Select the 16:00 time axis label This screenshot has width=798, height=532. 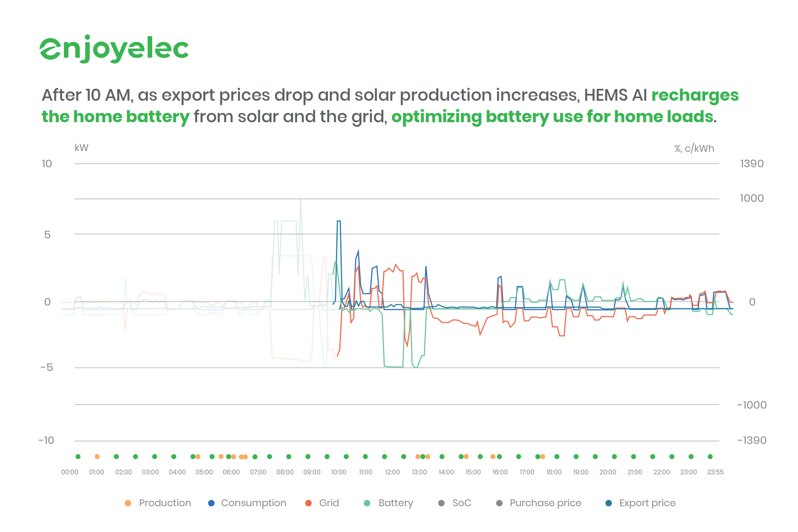(500, 472)
